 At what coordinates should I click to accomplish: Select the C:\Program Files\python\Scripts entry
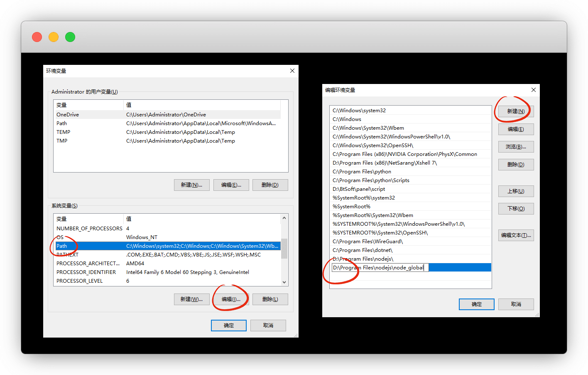click(371, 180)
